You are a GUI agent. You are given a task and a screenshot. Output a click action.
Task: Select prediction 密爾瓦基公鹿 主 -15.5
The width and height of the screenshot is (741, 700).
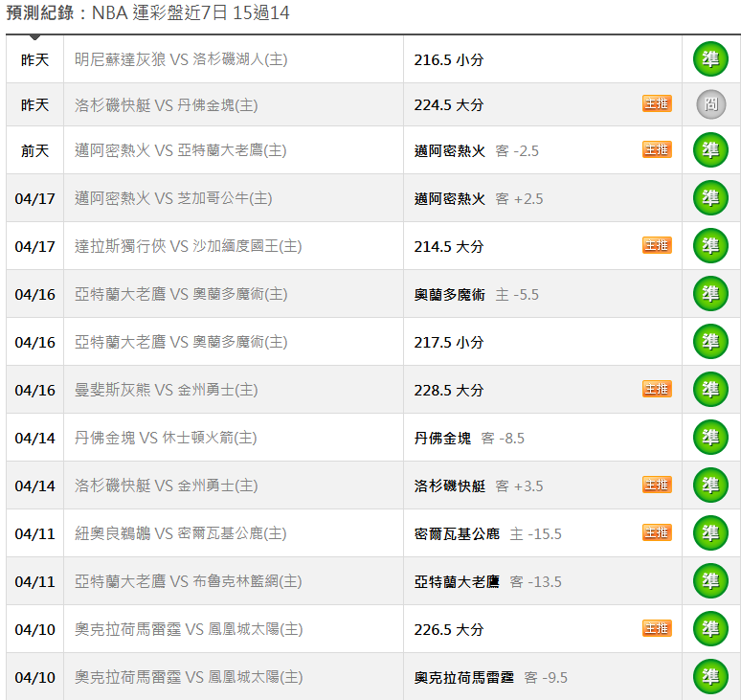coord(488,534)
